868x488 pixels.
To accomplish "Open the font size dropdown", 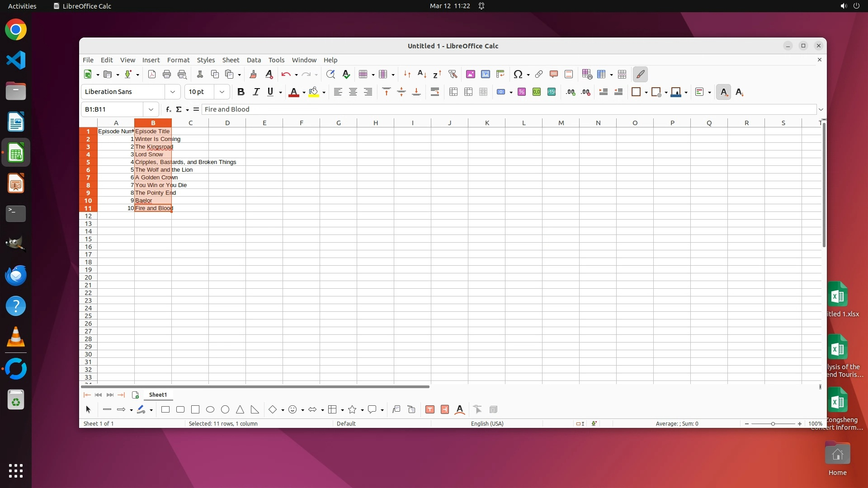I will pos(222,92).
